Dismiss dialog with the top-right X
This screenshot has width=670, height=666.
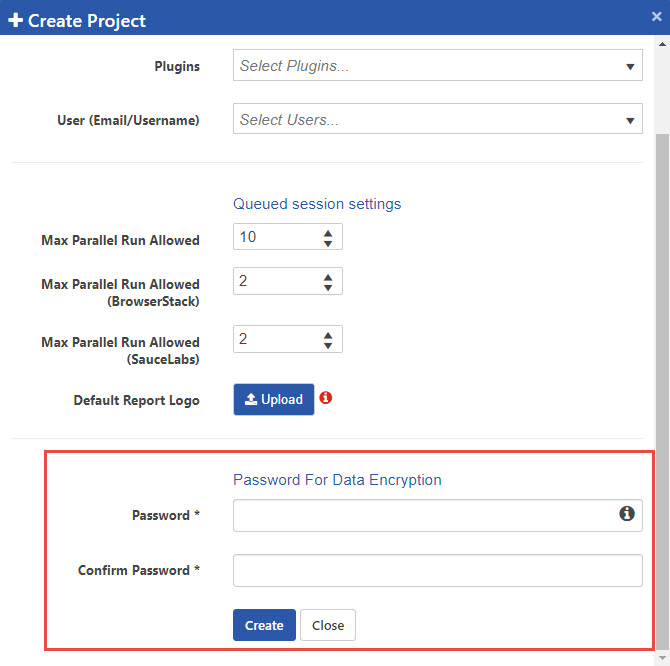pyautogui.click(x=656, y=17)
